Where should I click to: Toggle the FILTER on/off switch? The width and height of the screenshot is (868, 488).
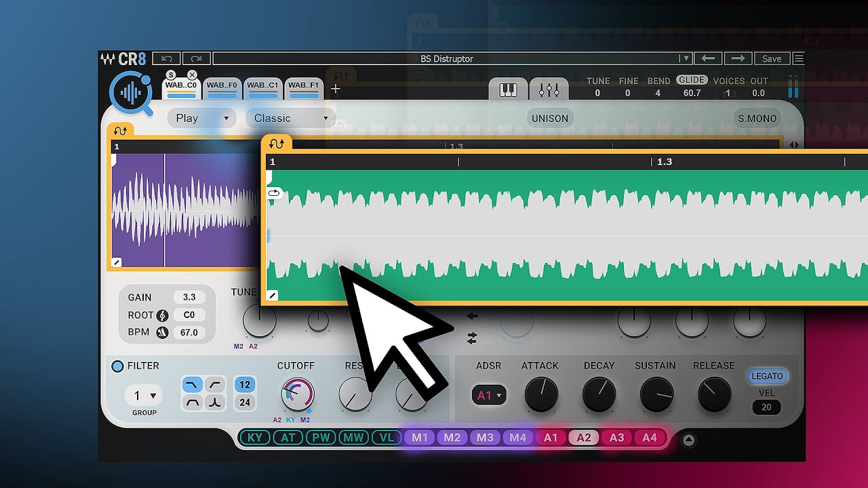pyautogui.click(x=117, y=366)
